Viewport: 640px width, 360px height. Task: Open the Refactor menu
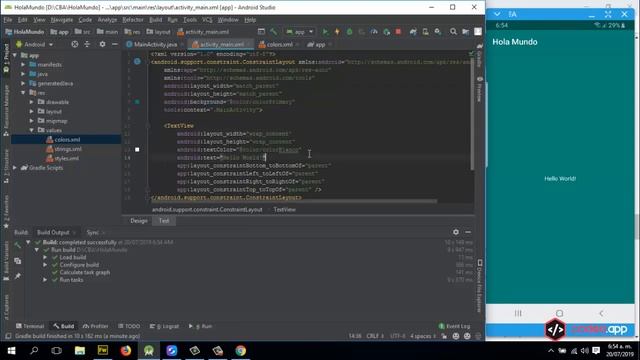133,20
